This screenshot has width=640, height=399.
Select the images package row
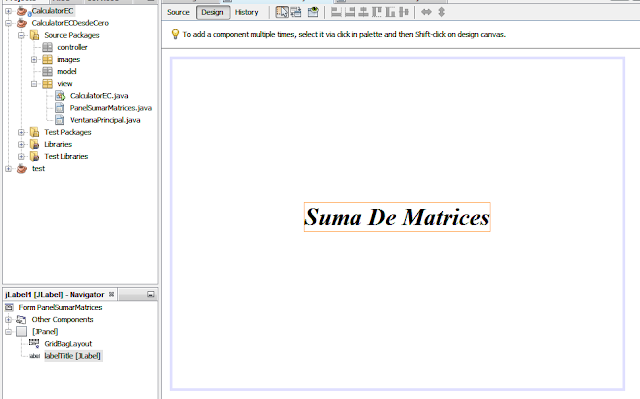tap(69, 60)
